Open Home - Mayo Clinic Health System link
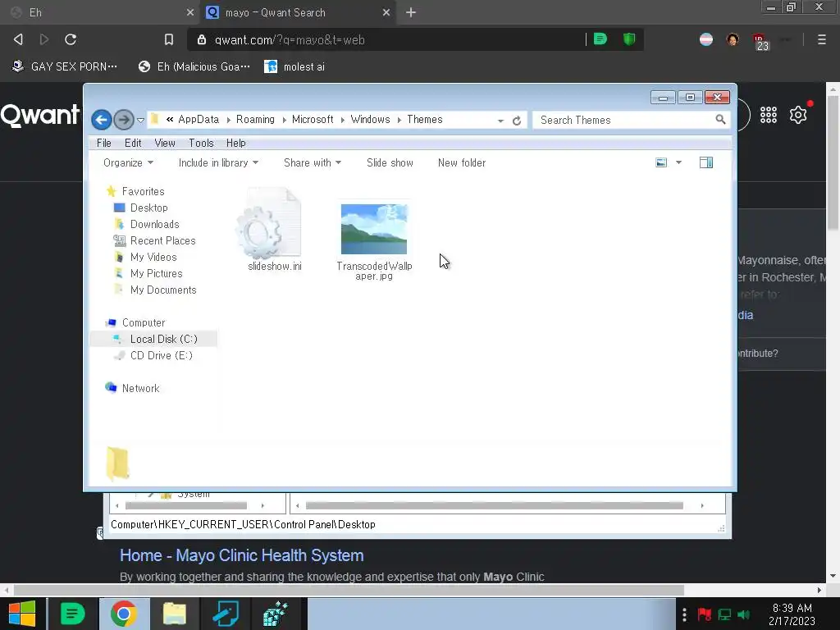Viewport: 840px width, 630px height. click(242, 555)
